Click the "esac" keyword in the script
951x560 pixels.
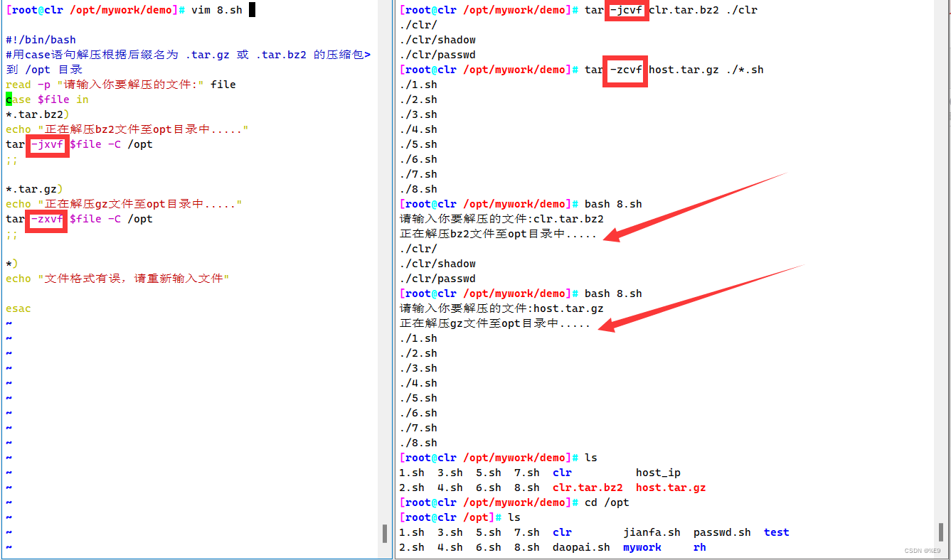pos(18,308)
